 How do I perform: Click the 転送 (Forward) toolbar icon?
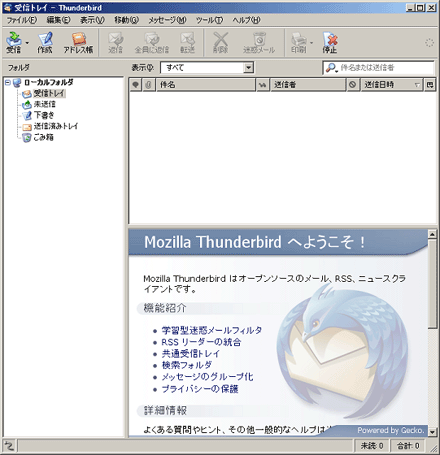click(187, 42)
